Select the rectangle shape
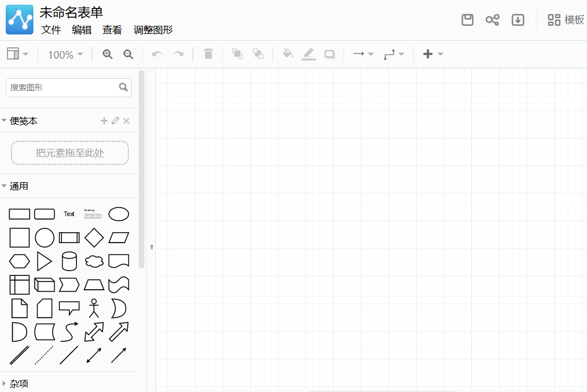Image resolution: width=587 pixels, height=392 pixels. point(20,214)
